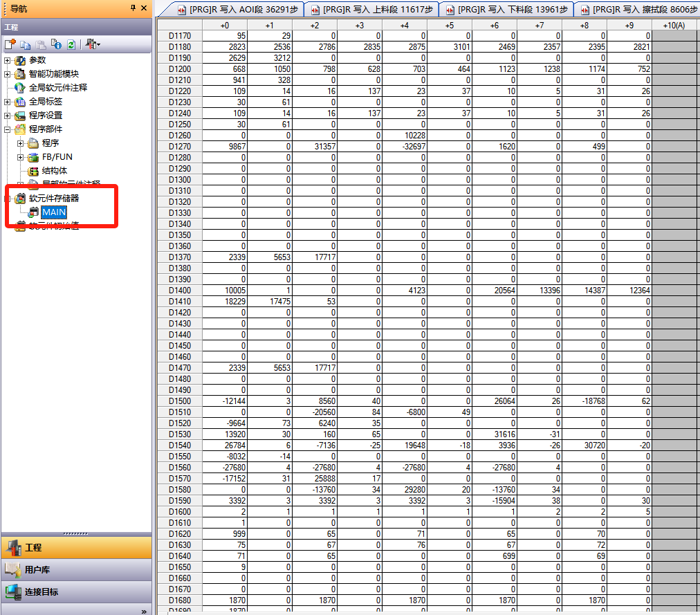Image resolution: width=700 pixels, height=615 pixels.
Task: Collapse the 程序部件 tree node
Action: (x=8, y=129)
